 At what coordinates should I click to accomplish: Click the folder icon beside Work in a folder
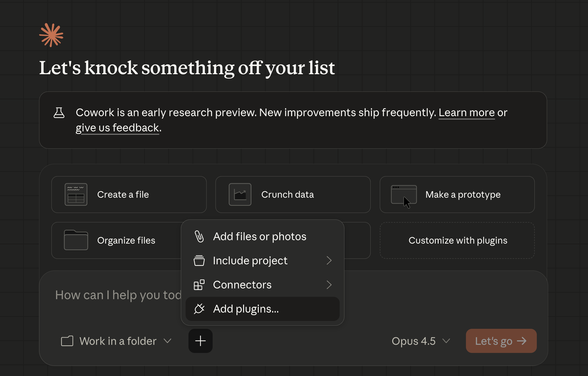pos(67,341)
